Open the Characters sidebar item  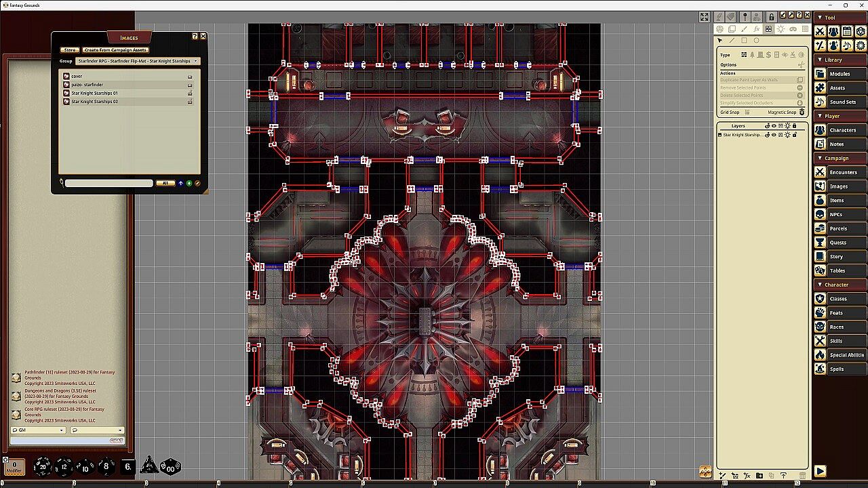click(842, 130)
